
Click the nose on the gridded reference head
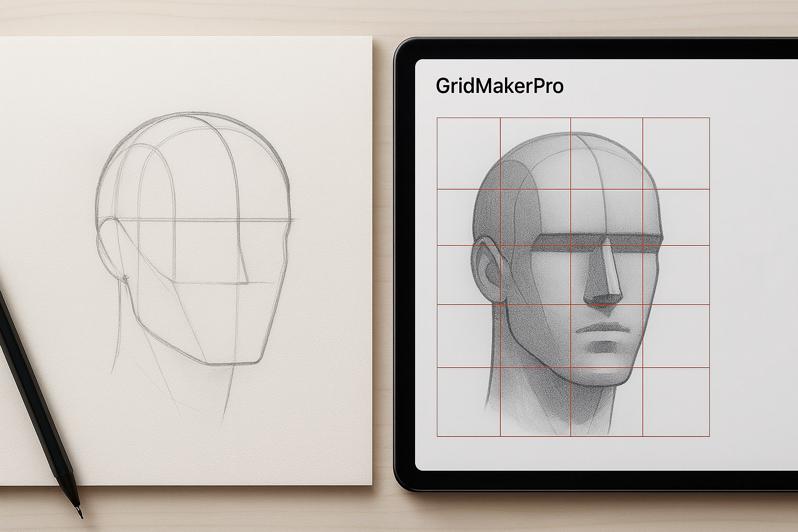(601, 281)
